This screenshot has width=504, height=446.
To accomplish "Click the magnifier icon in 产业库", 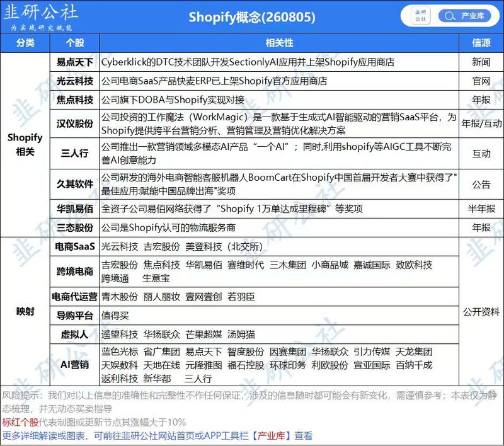I will tap(450, 16).
